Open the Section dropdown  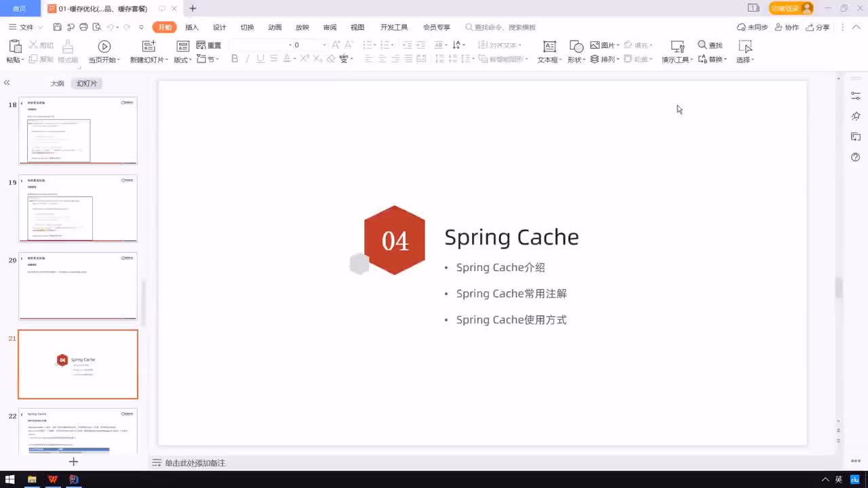[209, 60]
